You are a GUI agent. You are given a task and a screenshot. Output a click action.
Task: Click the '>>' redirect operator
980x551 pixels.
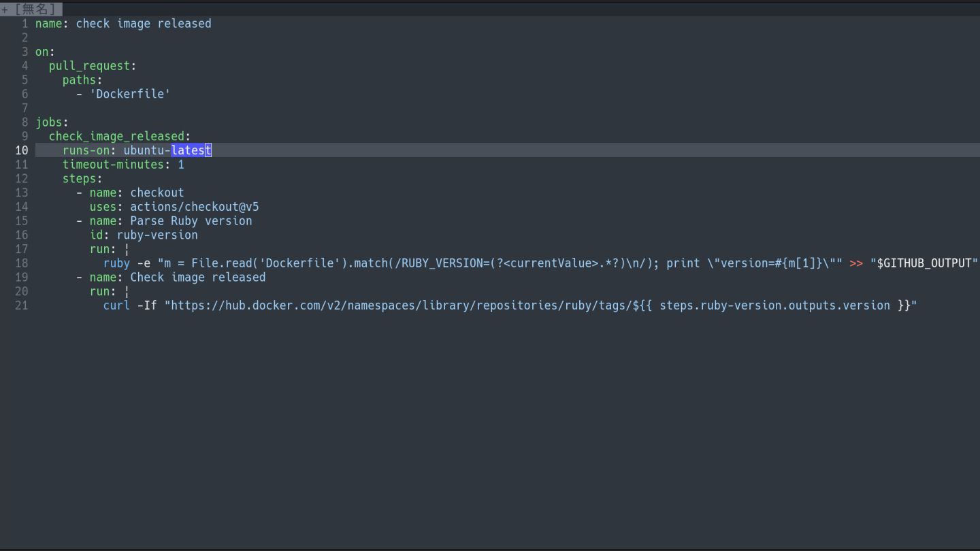pos(856,263)
